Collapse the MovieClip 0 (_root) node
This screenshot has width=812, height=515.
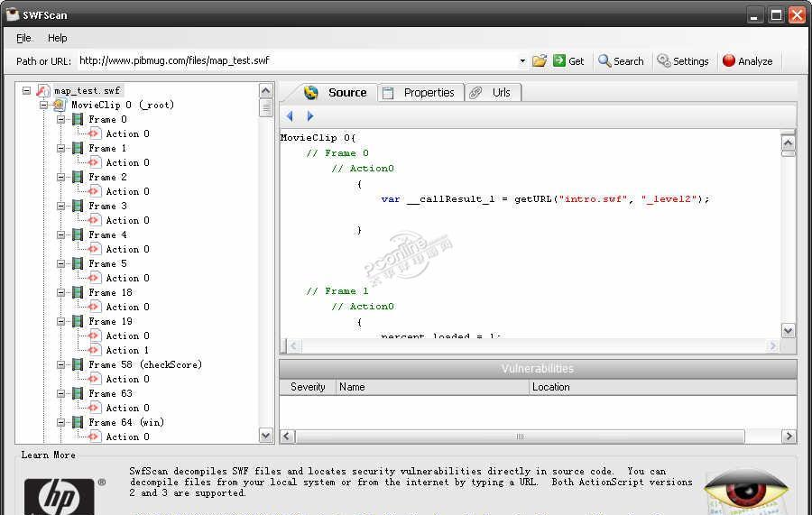pos(44,105)
